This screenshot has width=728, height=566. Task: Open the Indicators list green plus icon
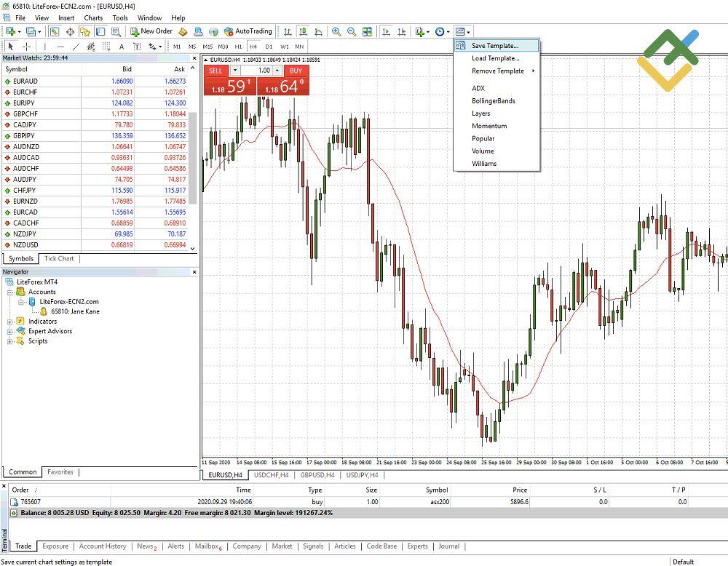(x=419, y=31)
